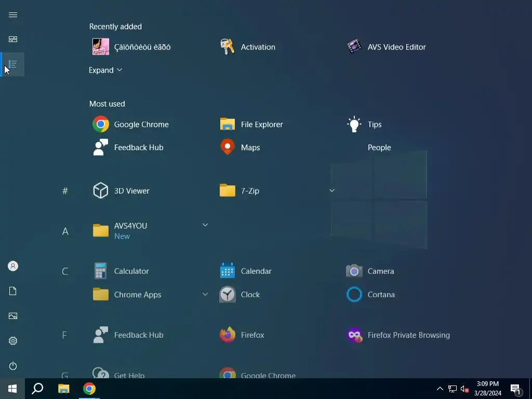Screen dimensions: 532x399
Task: Open File Explorer from taskbar
Action: (x=63, y=389)
